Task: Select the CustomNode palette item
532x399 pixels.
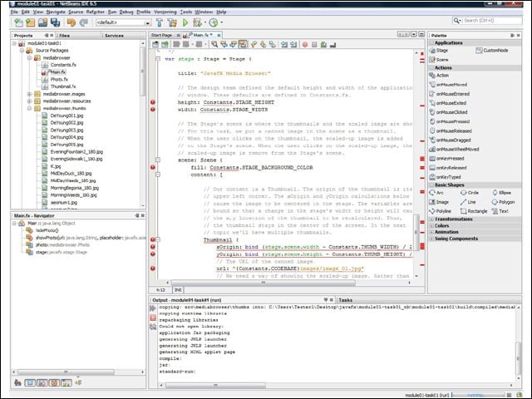Action: (491, 50)
